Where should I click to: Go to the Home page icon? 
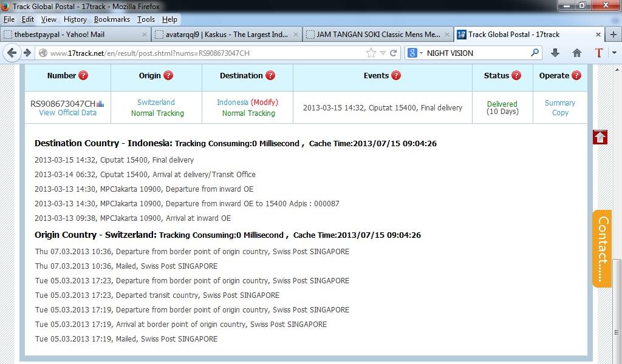577,53
